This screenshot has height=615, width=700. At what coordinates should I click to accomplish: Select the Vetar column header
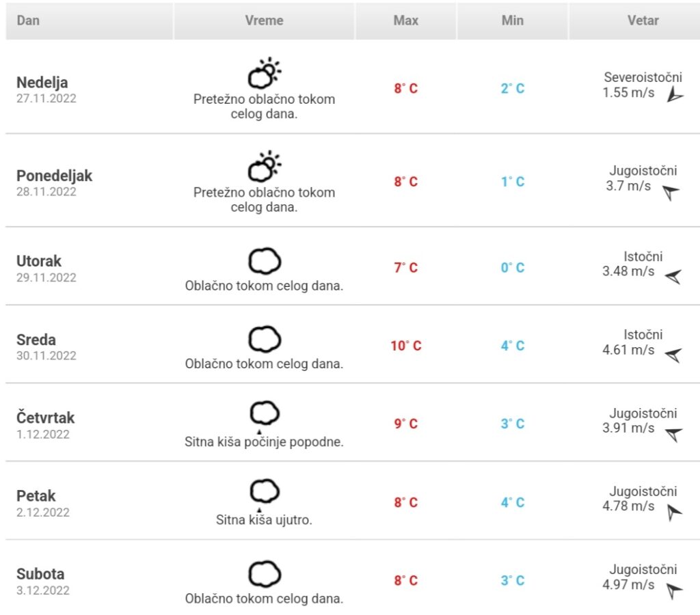(x=643, y=20)
